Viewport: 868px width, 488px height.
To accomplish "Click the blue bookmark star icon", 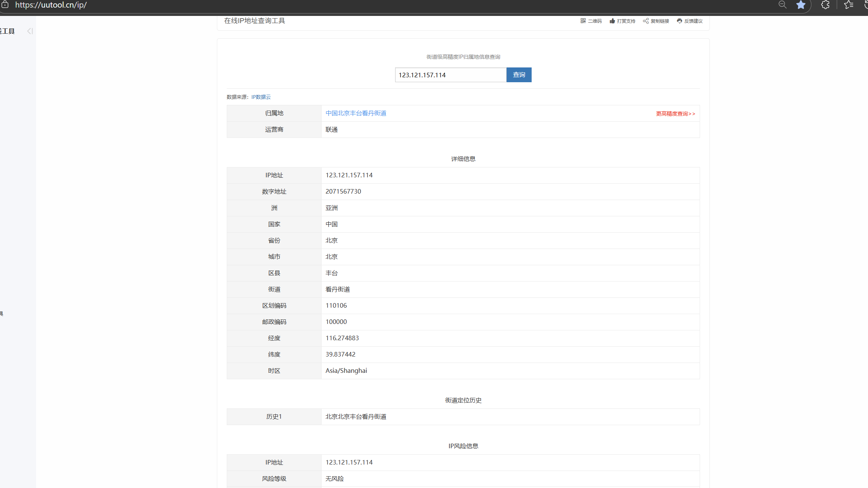I will [x=801, y=5].
